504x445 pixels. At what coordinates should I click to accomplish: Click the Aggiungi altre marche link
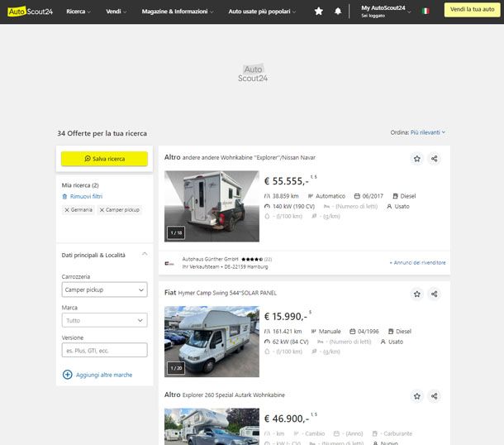104,375
